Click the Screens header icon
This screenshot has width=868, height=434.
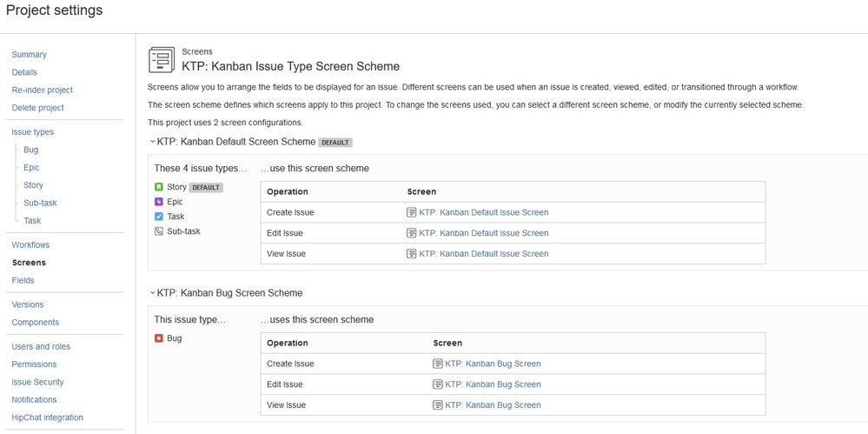[x=162, y=60]
